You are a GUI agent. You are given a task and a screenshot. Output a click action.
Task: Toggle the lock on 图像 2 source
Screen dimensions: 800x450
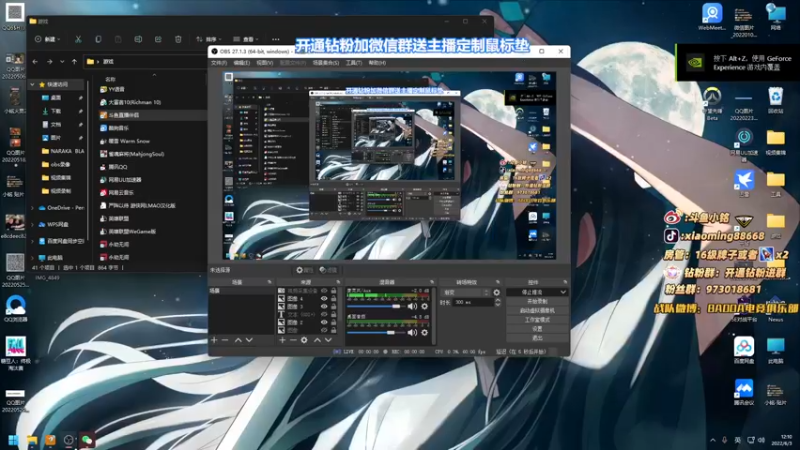coord(334,322)
